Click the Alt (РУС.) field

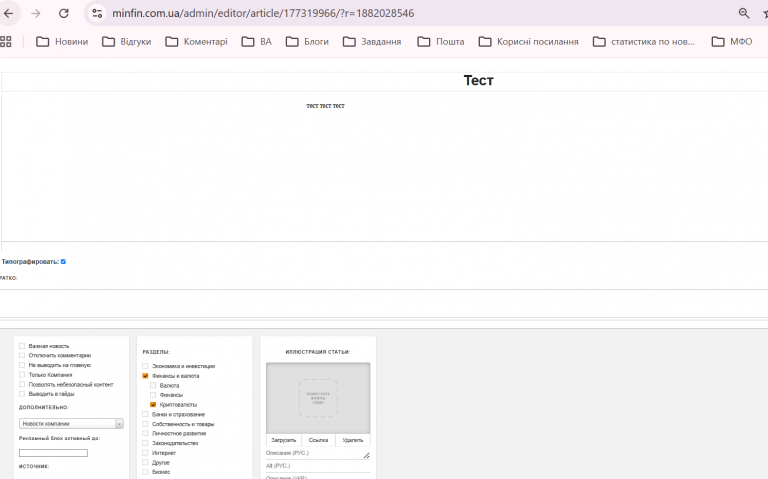coord(318,466)
